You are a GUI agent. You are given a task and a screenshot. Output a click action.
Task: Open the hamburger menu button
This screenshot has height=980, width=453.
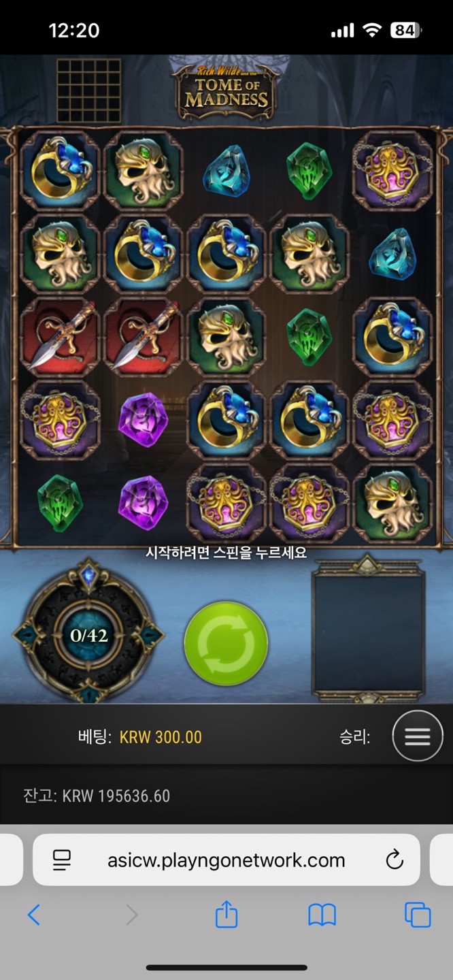418,736
